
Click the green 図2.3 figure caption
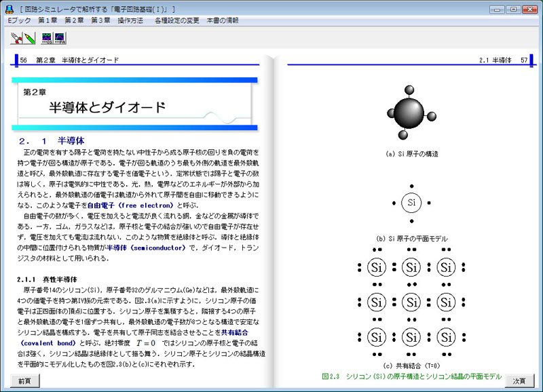coord(412,376)
